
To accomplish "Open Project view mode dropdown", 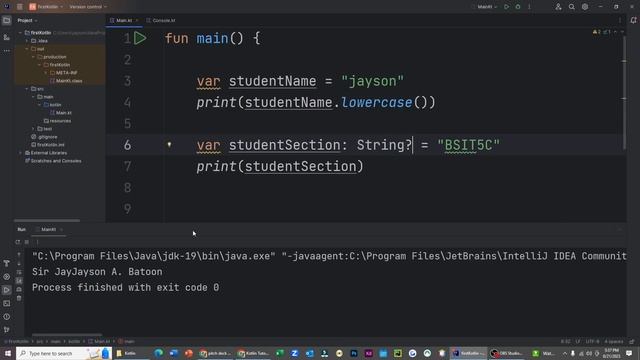I will point(27,20).
